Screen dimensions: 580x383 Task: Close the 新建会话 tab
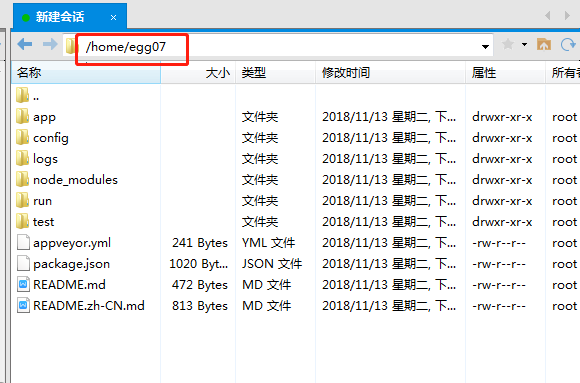[x=114, y=17]
